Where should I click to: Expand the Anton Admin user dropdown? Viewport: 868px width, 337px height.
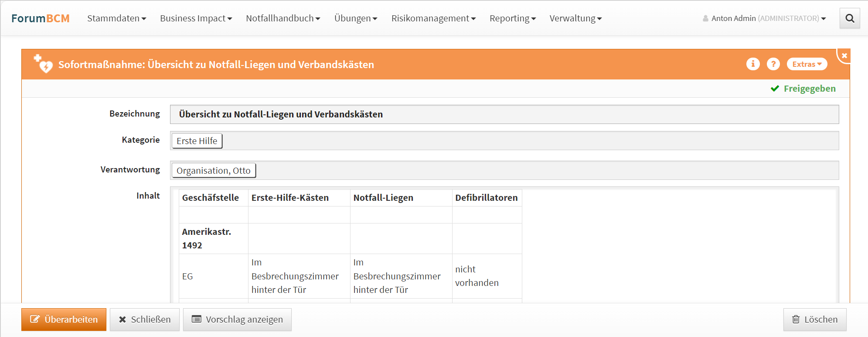pos(764,18)
